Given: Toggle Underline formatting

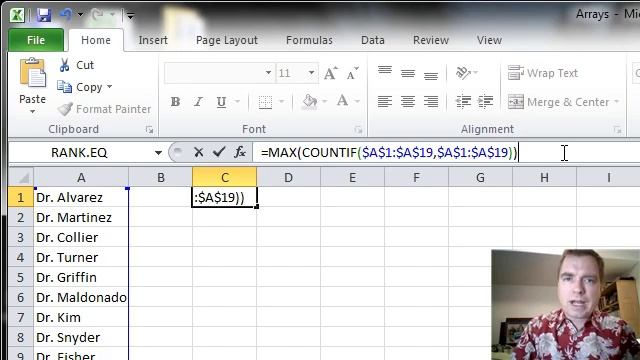Looking at the screenshot, I should tap(221, 102).
